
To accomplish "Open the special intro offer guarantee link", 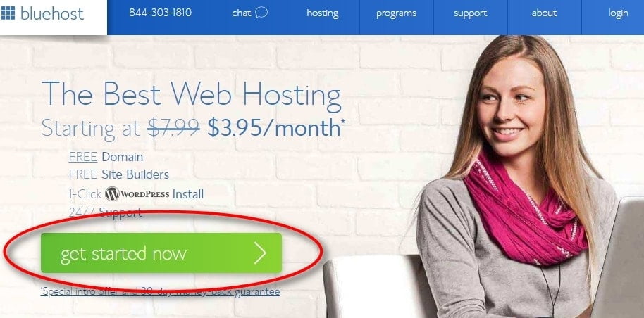I will [x=160, y=292].
